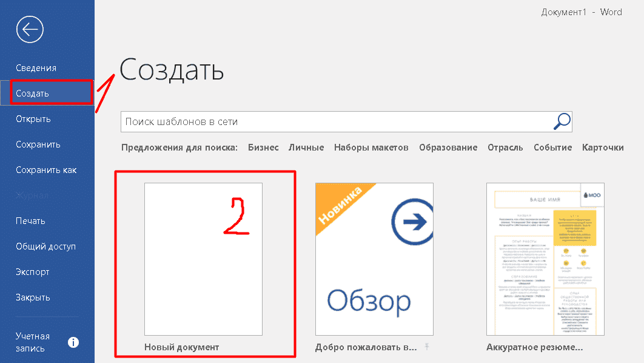Click the info icon beside Учетная запись
Viewport: 644px width, 363px height.
point(73,342)
